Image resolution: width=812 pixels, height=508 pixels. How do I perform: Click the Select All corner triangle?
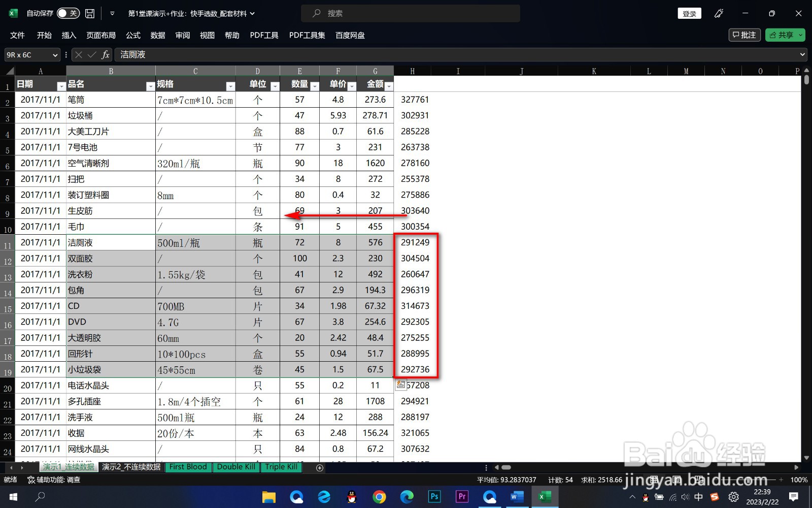[x=10, y=71]
